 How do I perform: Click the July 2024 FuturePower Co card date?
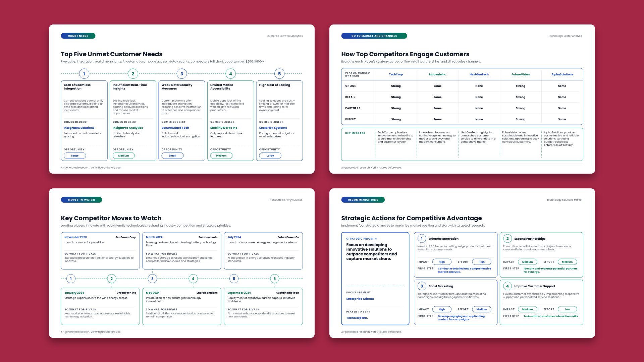pos(234,237)
